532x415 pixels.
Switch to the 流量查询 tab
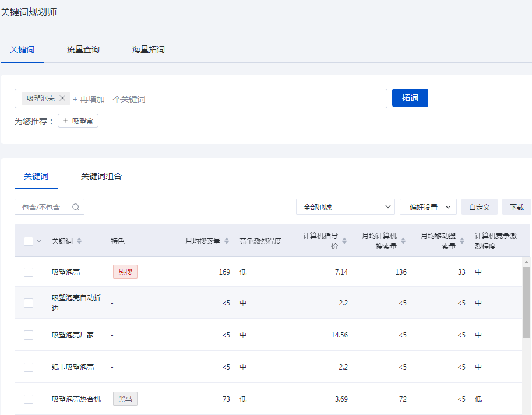click(83, 50)
